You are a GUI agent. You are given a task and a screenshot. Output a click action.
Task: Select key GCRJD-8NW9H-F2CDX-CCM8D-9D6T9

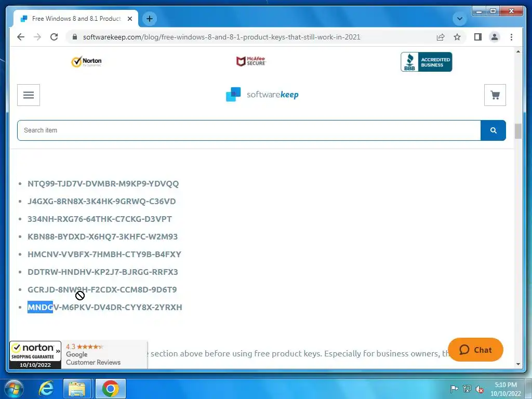[102, 289]
